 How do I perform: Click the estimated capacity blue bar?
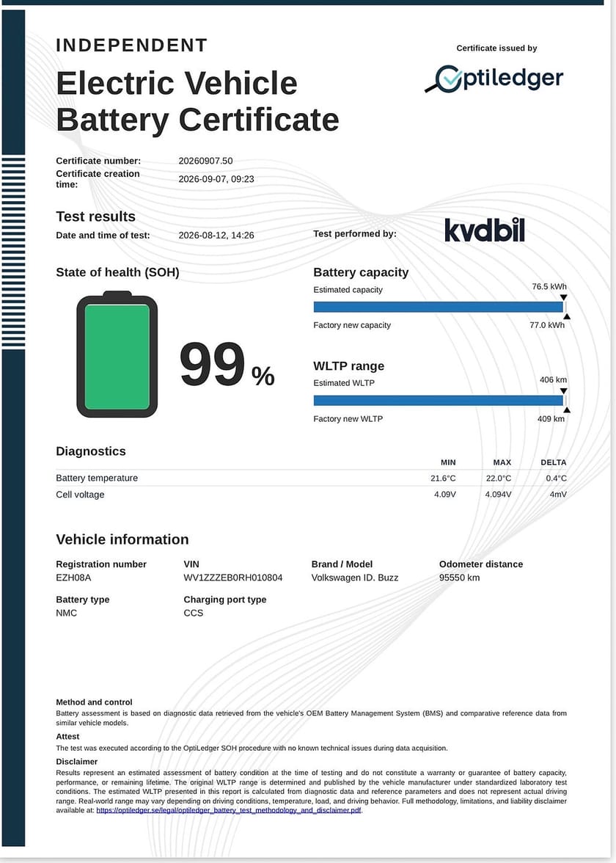click(439, 307)
